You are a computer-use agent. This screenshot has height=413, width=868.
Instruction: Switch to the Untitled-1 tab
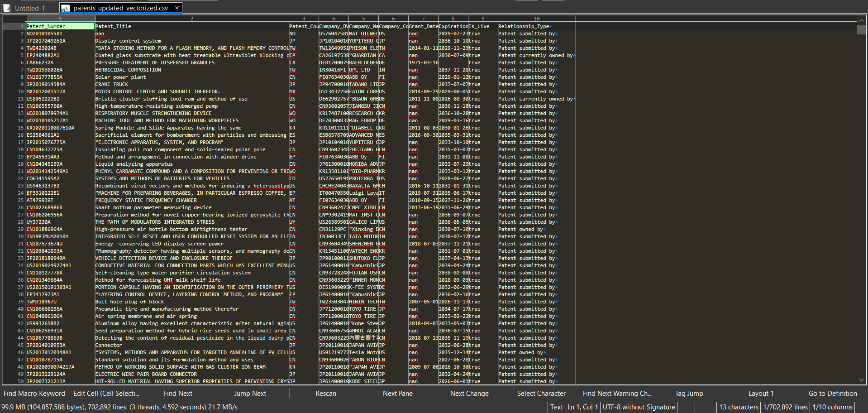[x=30, y=8]
